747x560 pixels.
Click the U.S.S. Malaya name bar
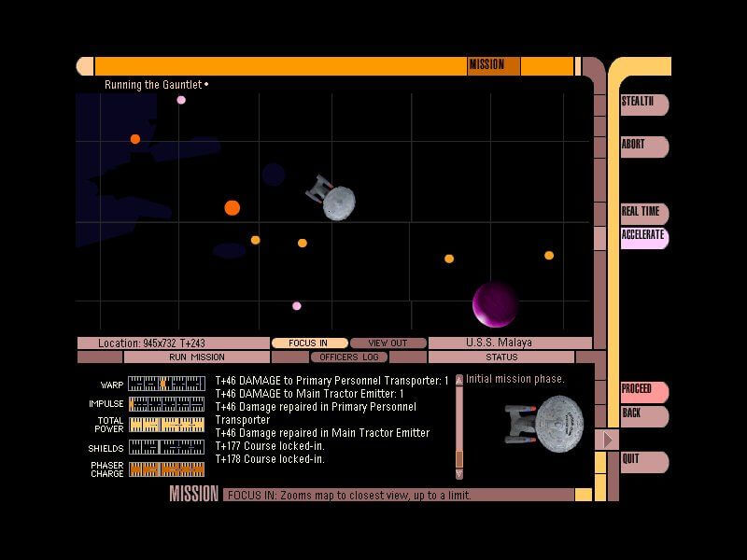(510, 343)
